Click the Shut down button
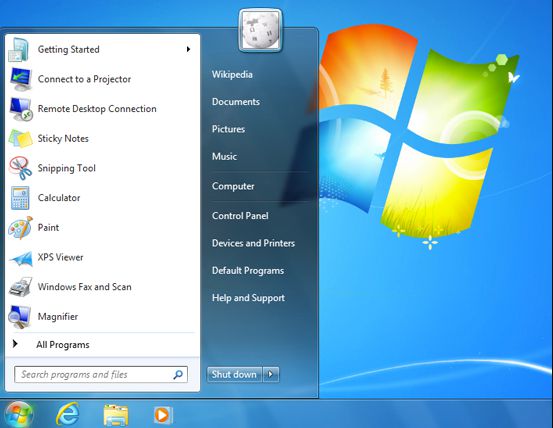The image size is (553, 428). 234,374
